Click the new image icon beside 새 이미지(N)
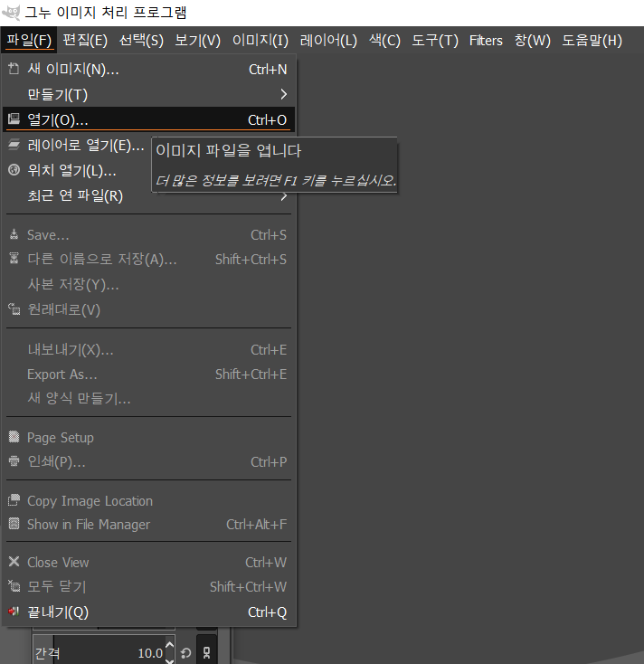Image resolution: width=644 pixels, height=664 pixels. tap(14, 69)
